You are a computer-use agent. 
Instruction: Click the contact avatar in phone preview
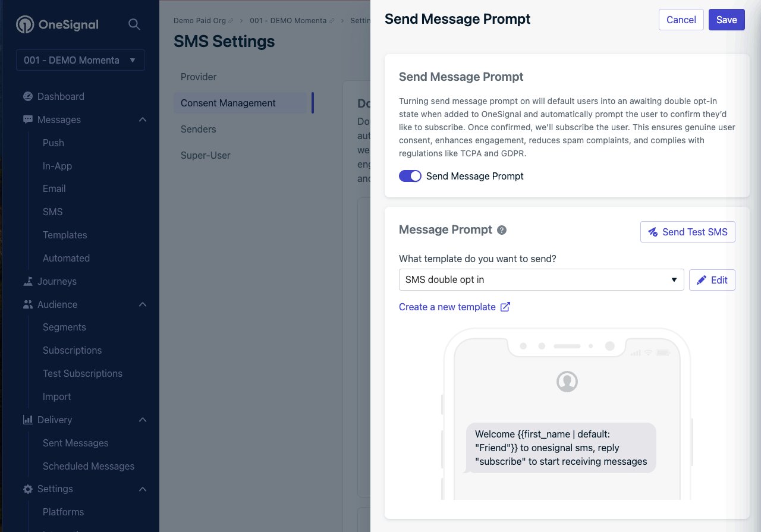coord(567,381)
